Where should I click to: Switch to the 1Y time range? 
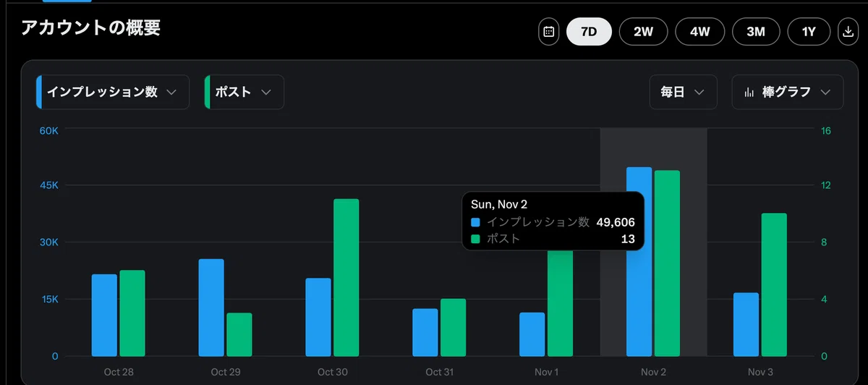tap(809, 32)
